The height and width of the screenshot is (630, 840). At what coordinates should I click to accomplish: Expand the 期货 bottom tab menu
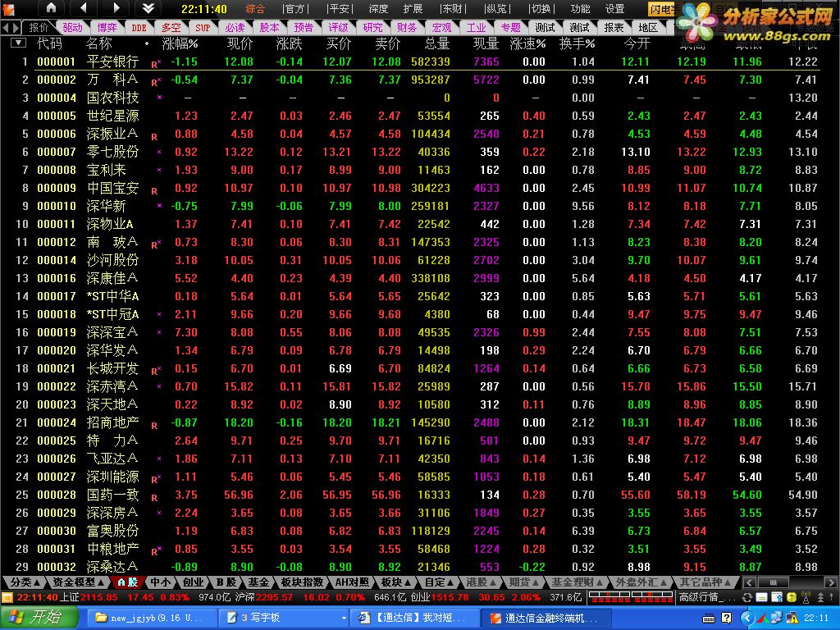(x=524, y=582)
